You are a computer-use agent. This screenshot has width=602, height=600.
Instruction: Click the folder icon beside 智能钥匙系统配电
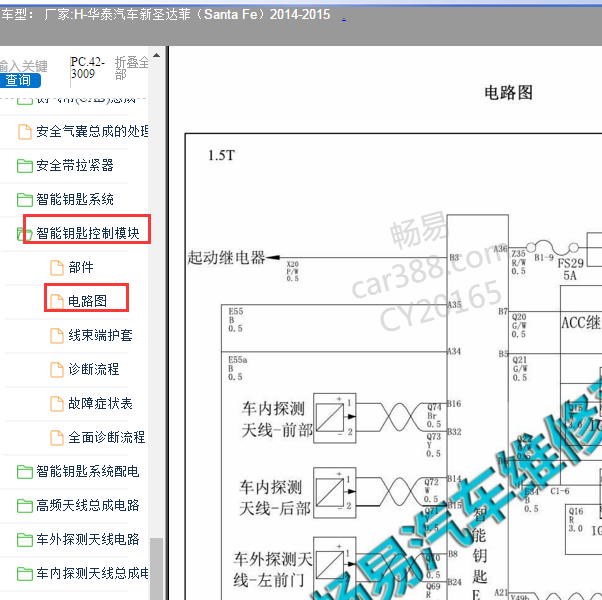25,472
